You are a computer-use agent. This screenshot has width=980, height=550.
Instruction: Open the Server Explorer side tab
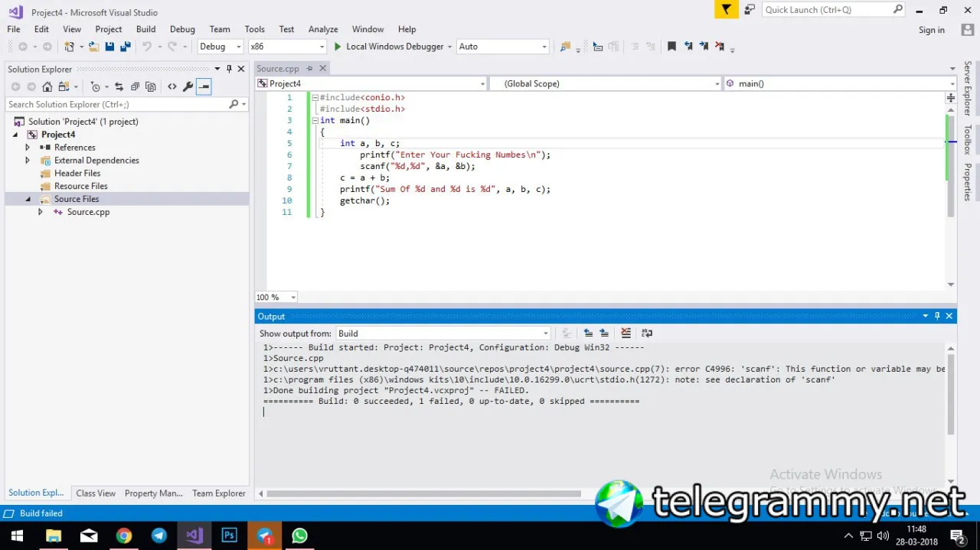(968, 89)
